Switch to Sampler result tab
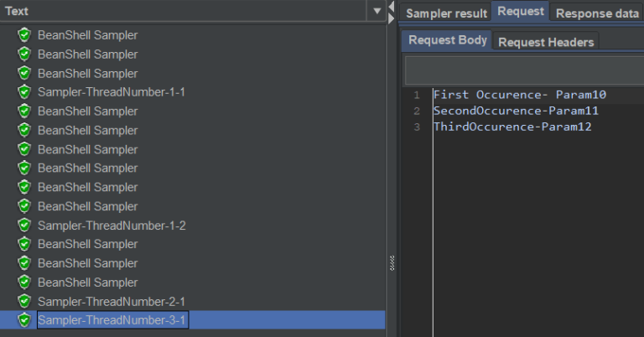 [446, 13]
